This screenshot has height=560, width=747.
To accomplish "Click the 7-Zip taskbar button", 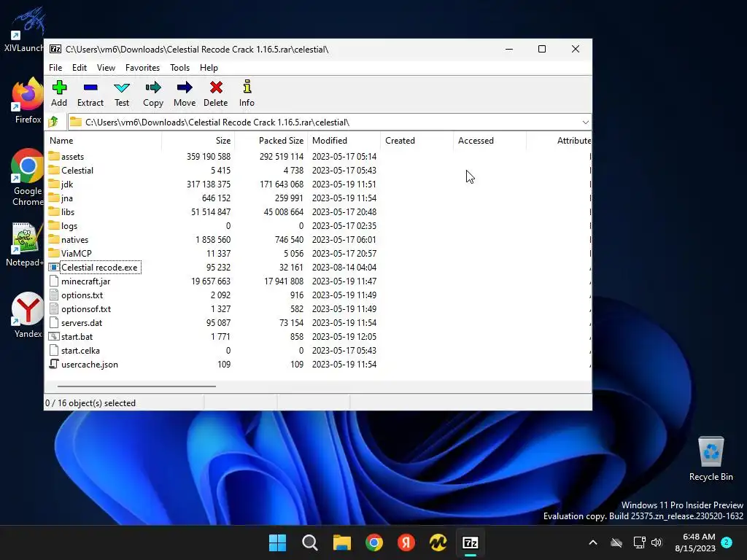I will coord(471,542).
